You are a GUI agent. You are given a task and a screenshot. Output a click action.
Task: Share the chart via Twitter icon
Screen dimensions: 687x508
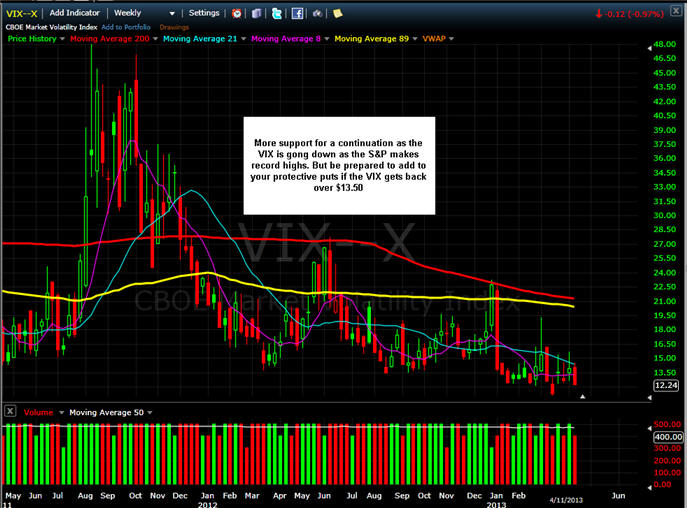coord(277,13)
